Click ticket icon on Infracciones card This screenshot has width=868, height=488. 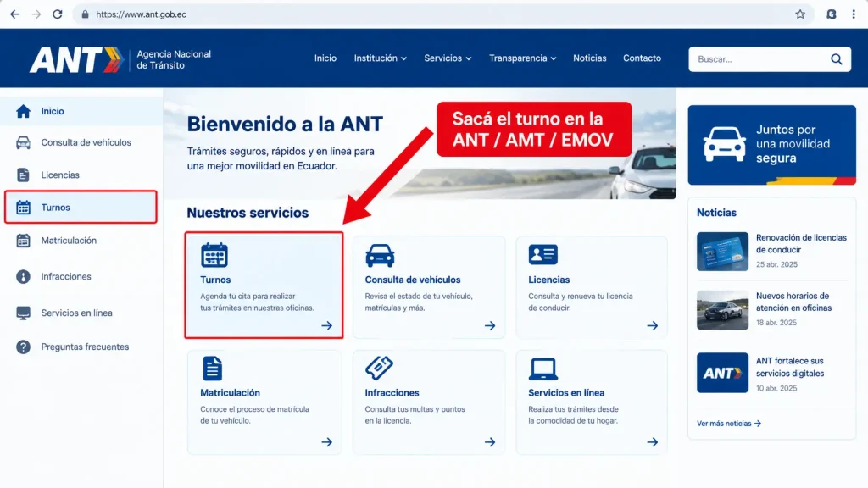[379, 368]
